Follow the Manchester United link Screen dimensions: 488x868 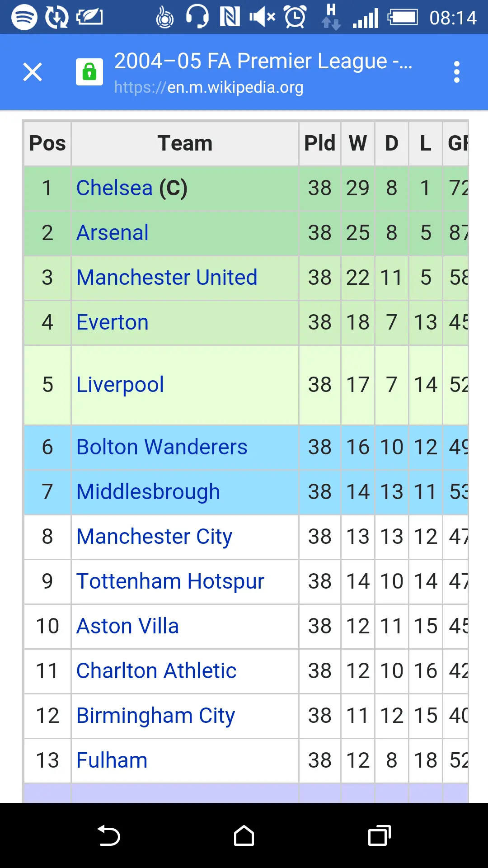click(x=167, y=278)
